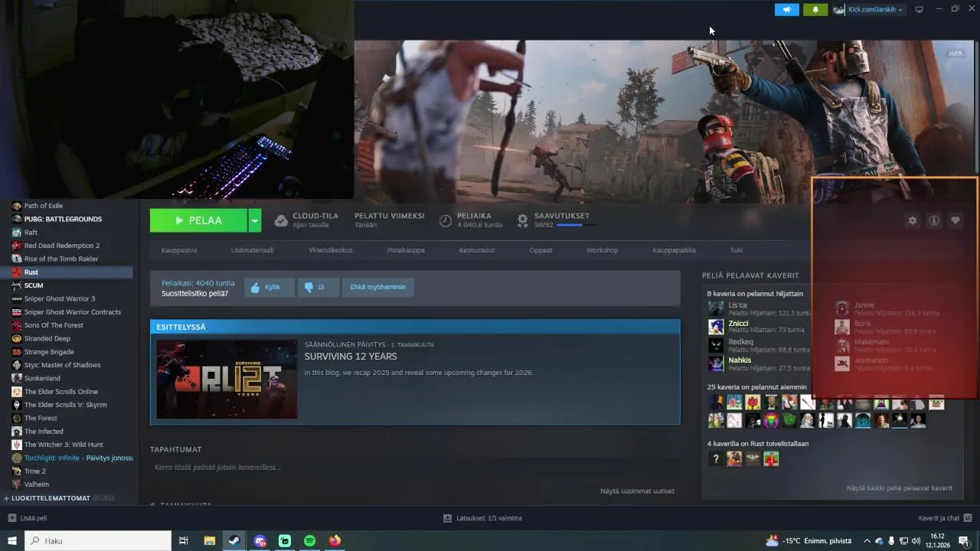Show the game info icon
The image size is (980, 551).
pyautogui.click(x=934, y=220)
